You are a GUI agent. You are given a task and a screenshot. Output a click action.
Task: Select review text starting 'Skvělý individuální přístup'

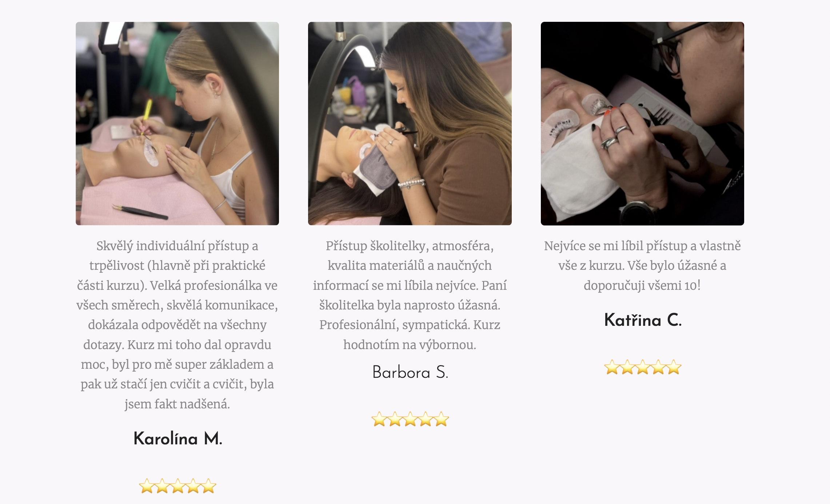click(x=177, y=325)
